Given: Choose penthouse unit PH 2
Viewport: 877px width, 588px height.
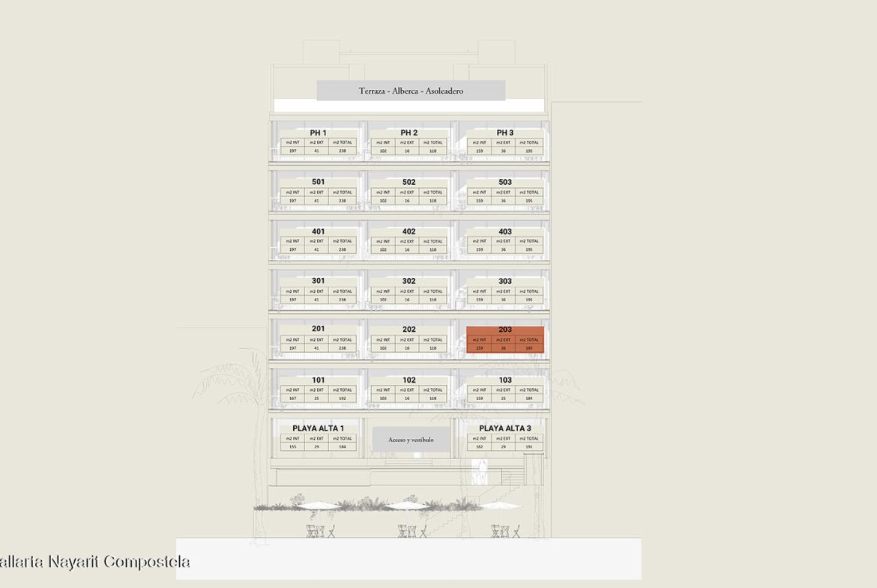Looking at the screenshot, I should 409,142.
